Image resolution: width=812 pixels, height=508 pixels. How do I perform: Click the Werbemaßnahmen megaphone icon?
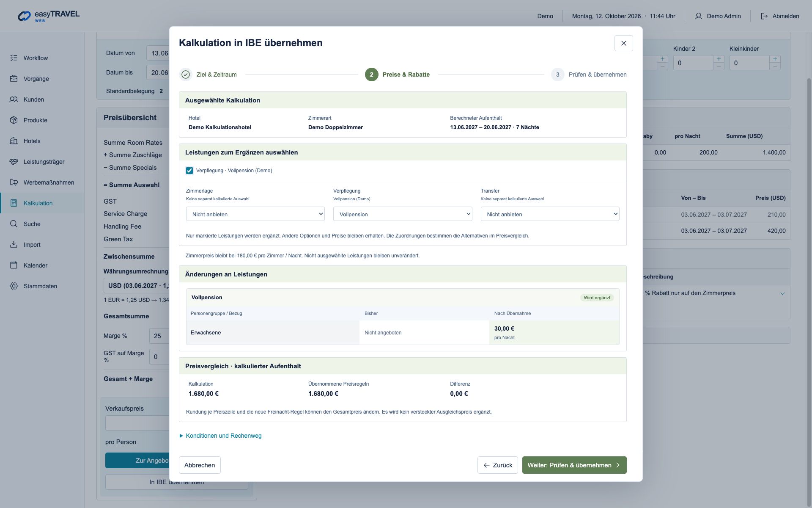[14, 182]
